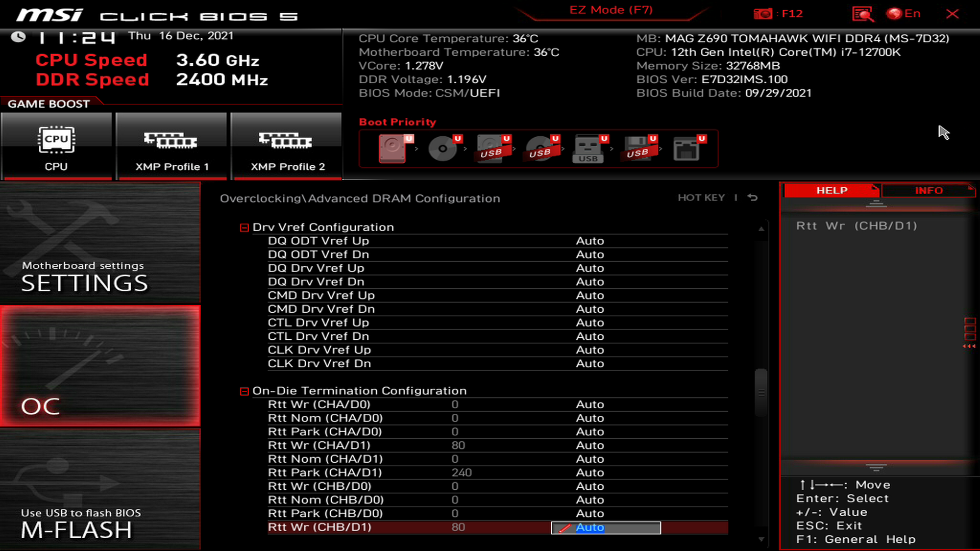
Task: Collapse the On-Die Termination Configuration section
Action: (244, 390)
